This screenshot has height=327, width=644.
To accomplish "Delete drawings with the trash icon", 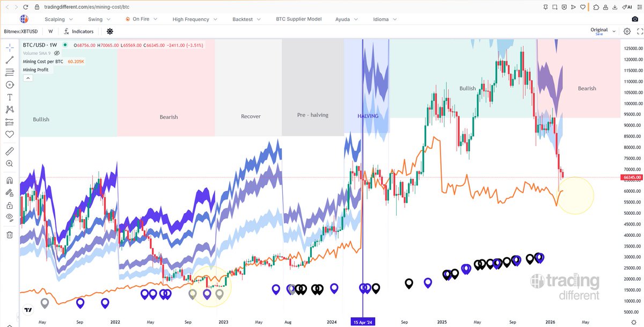I will 10,235.
